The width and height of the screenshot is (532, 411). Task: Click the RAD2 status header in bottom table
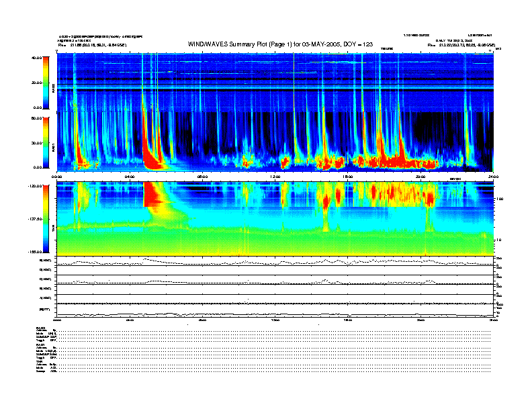[x=41, y=328]
